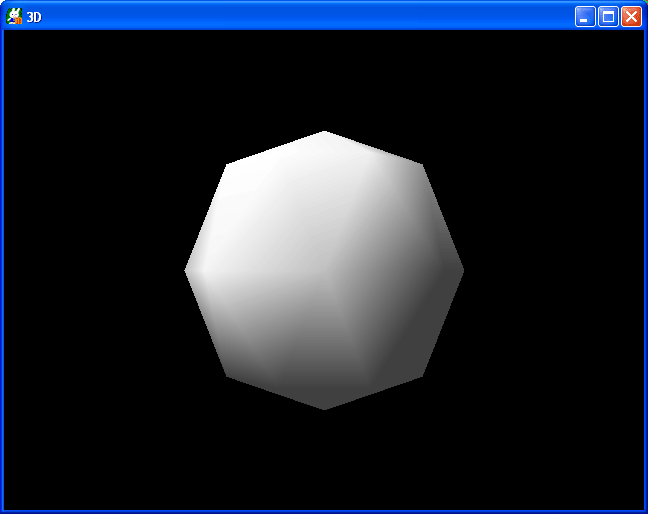
Task: Click the brightest white upper-left face
Action: pos(260,200)
